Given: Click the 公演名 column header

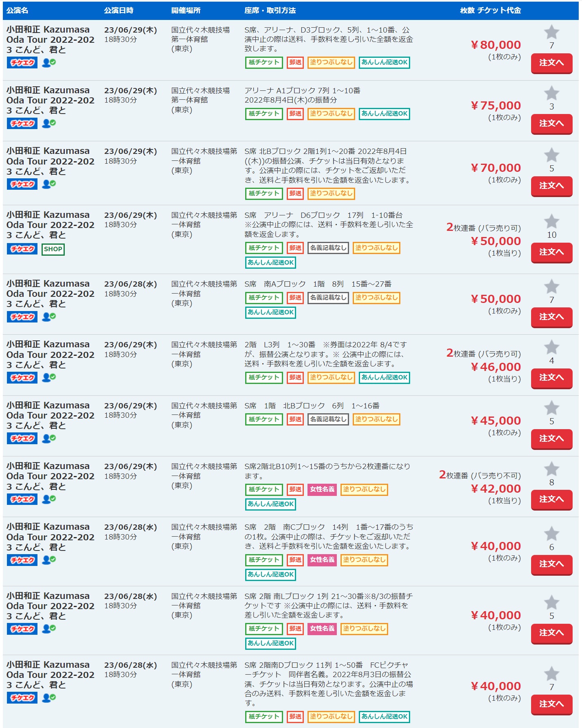Looking at the screenshot, I should click(x=17, y=11).
